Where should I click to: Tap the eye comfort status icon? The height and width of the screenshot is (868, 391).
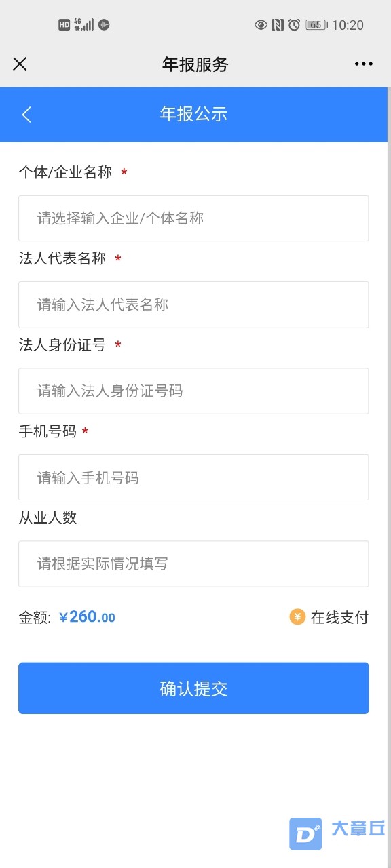coord(261,25)
